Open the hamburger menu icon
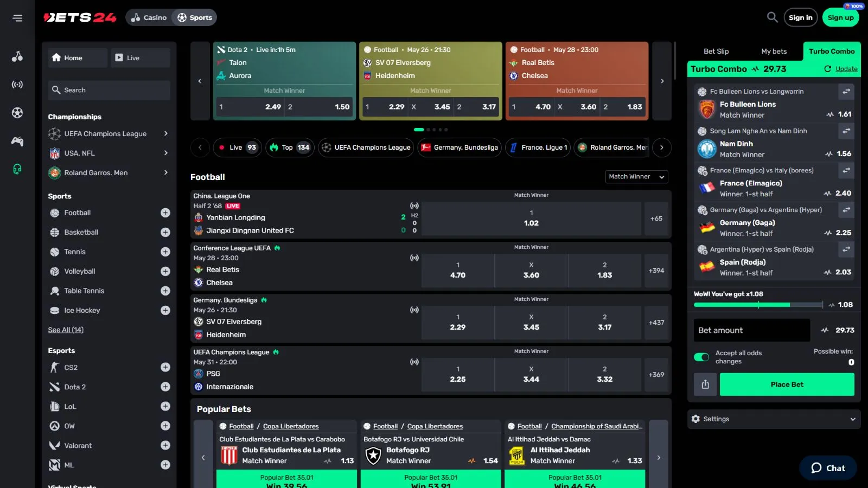868x488 pixels. [17, 18]
